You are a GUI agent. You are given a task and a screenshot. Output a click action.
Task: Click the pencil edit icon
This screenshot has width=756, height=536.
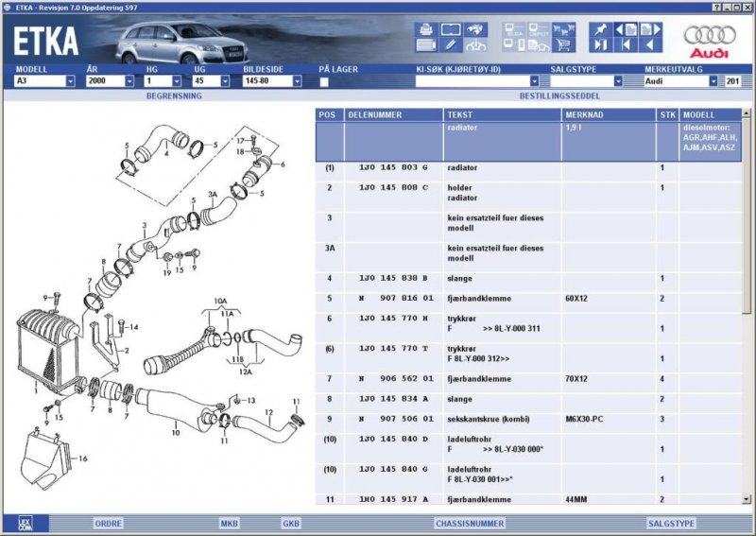452,45
